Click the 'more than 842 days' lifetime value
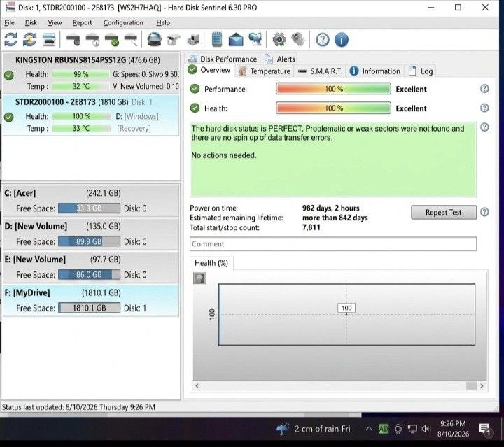Screen dimensions: 504x447 (335, 218)
